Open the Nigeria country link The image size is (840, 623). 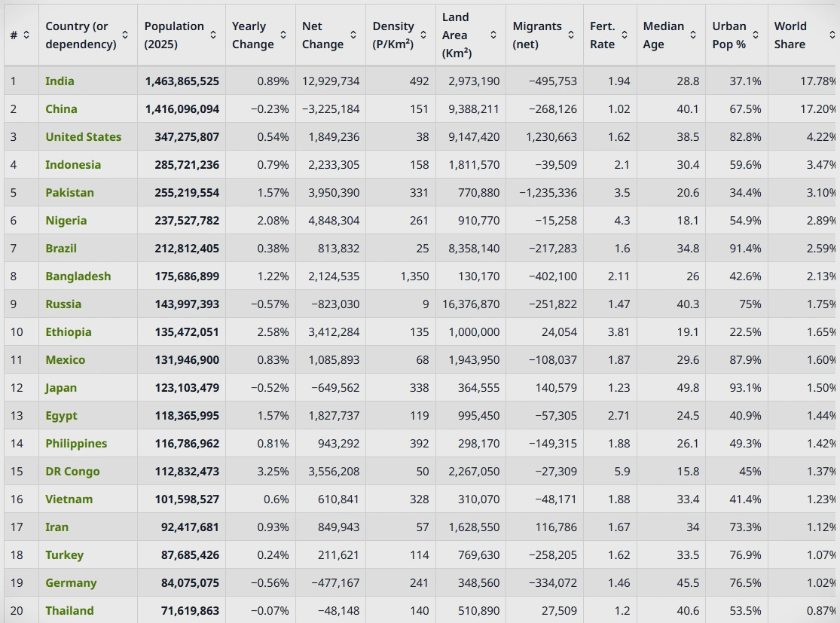[66, 220]
